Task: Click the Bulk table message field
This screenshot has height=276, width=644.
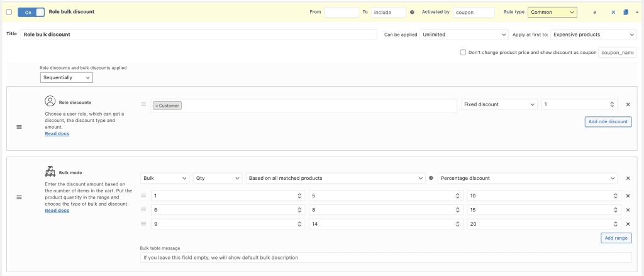Action: pyautogui.click(x=385, y=257)
